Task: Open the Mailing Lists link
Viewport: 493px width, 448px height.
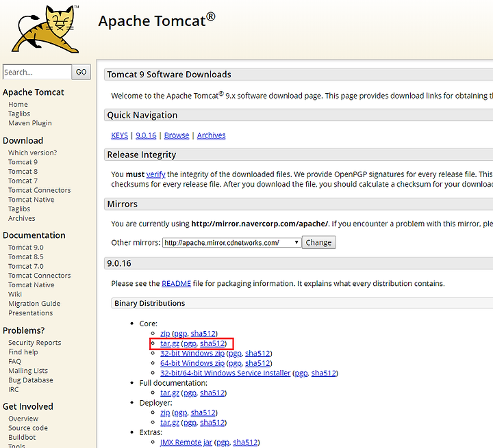Action: coord(28,371)
